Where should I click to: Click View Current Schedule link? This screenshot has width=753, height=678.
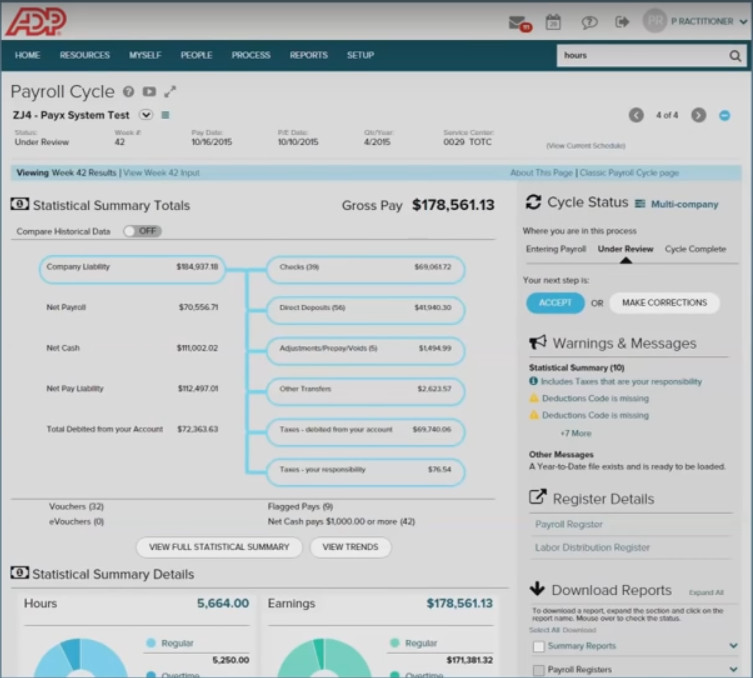(x=585, y=145)
